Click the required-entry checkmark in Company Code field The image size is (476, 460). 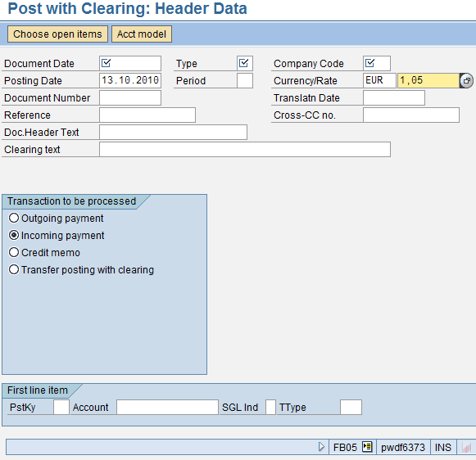point(369,63)
